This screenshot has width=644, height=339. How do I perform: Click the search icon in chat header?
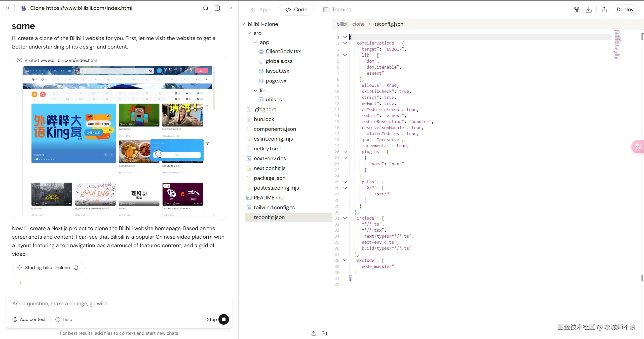click(x=206, y=8)
